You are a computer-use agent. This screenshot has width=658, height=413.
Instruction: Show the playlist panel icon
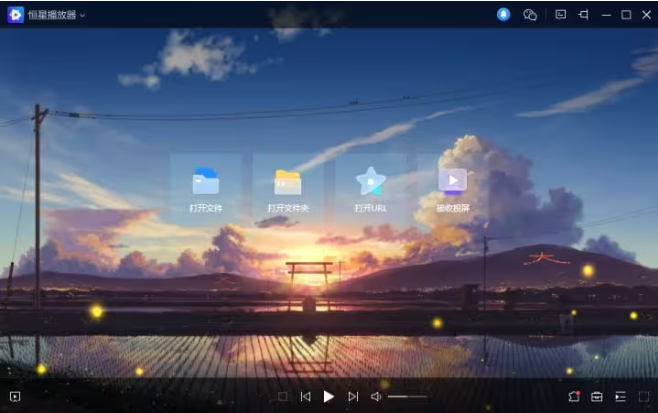[620, 397]
